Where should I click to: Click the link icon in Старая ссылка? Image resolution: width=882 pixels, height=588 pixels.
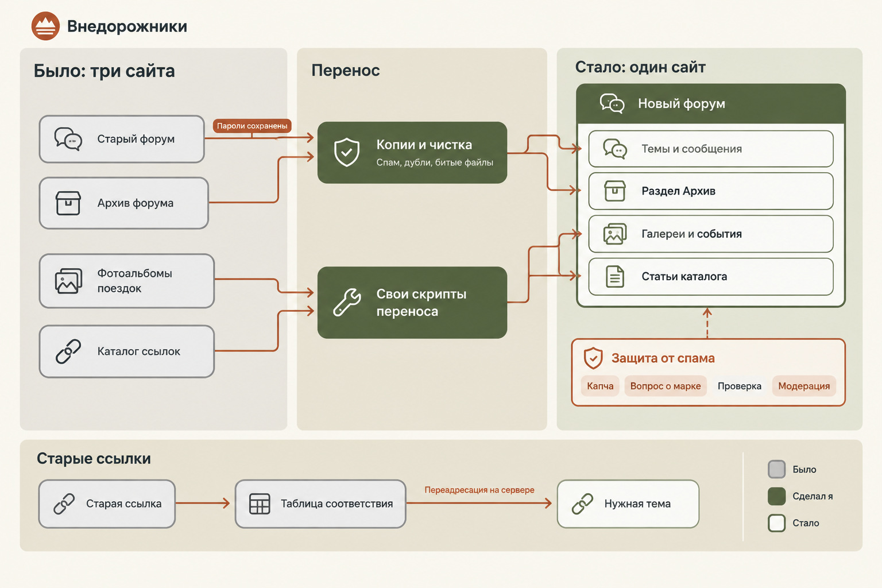pos(64,504)
